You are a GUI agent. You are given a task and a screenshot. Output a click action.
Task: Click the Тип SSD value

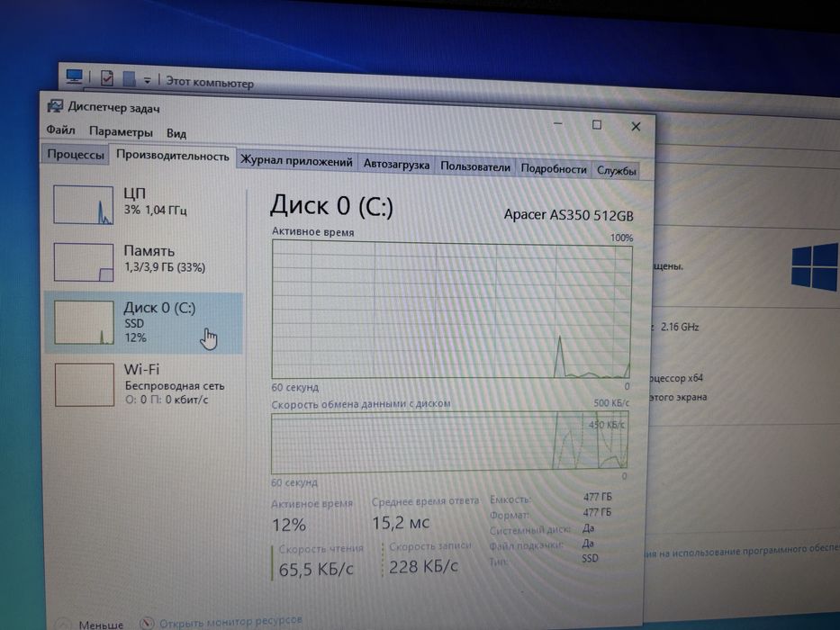[x=590, y=558]
